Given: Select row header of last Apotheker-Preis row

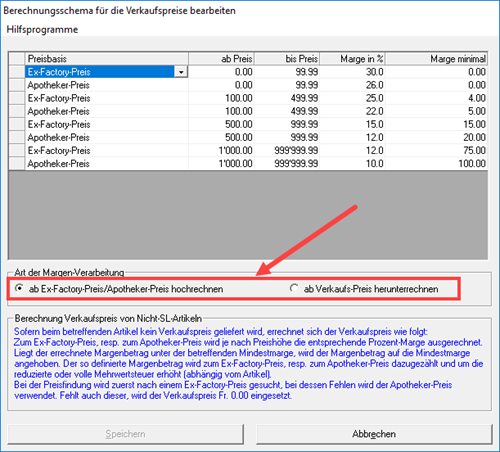Looking at the screenshot, I should click(16, 164).
